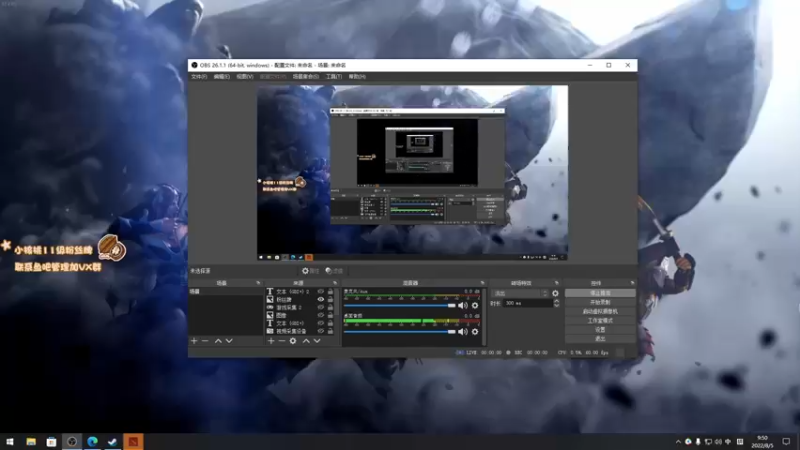The height and width of the screenshot is (450, 800).
Task: Mute the 麦克风/Aux speaker icon
Action: 463,306
